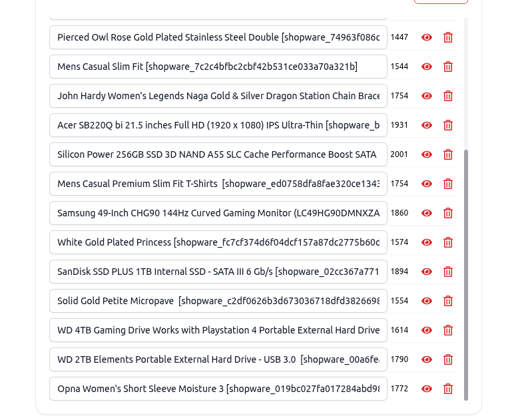This screenshot has height=420, width=524.
Task: Delete the Mens Casual Premium Slim Fit T-Shirts row
Action: 448,184
